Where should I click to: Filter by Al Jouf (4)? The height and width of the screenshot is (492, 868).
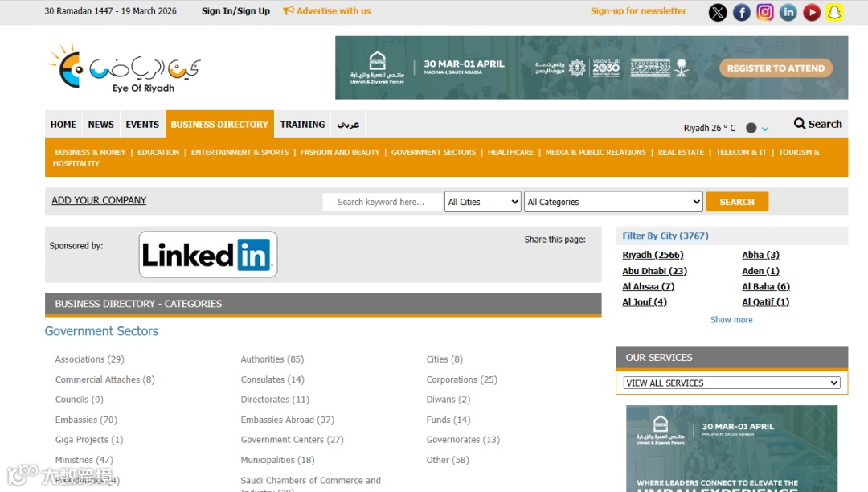point(645,302)
